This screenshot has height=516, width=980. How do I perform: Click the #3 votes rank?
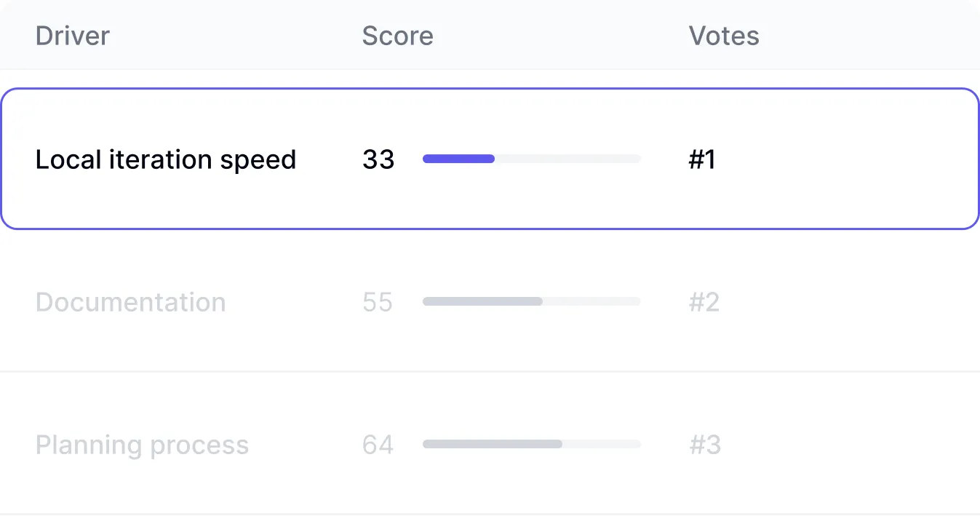tap(705, 445)
